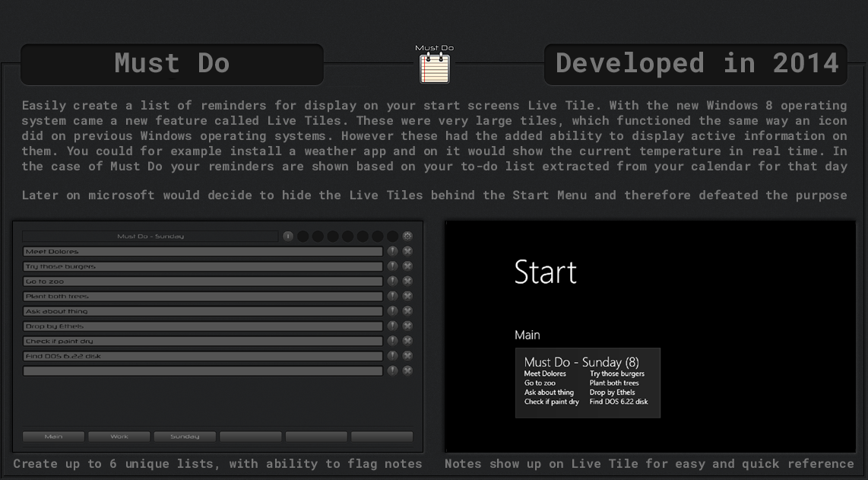The width and height of the screenshot is (868, 480).
Task: Delete the 'Find DOS 6.22 disk' note
Action: (x=407, y=356)
